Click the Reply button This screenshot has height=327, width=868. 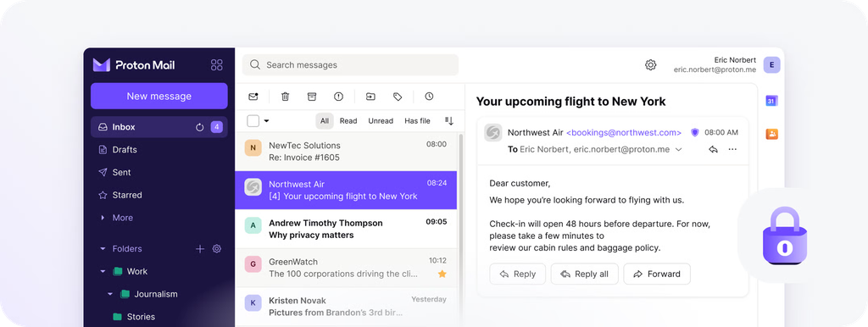click(x=518, y=274)
